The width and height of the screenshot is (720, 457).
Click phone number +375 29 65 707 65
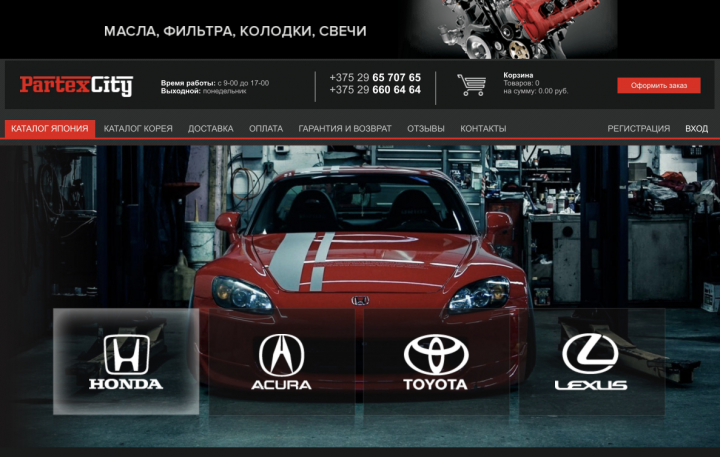(x=375, y=77)
